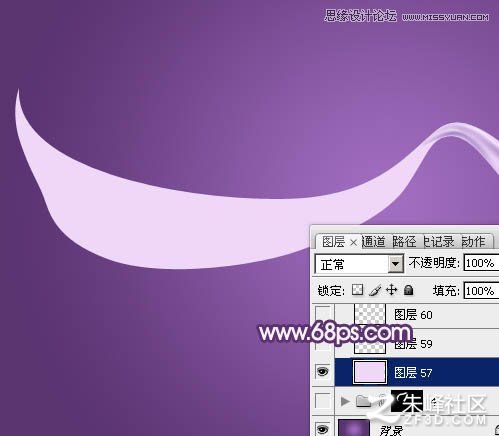Show the layer group via visibility box
Image resolution: width=499 pixels, height=436 pixels.
coord(322,401)
